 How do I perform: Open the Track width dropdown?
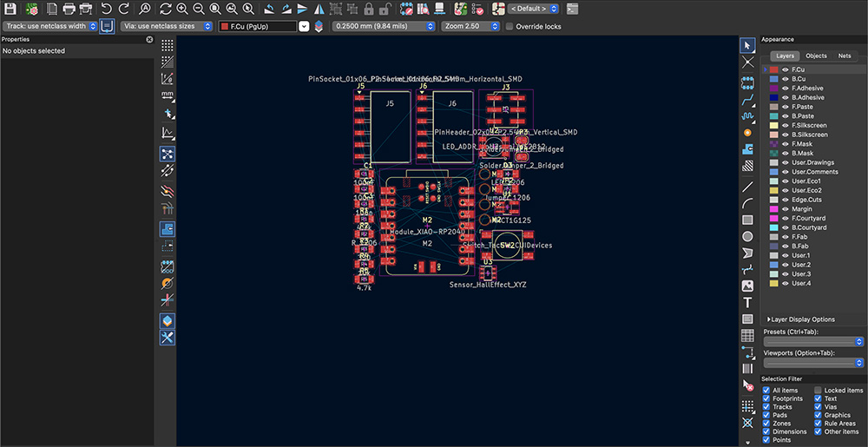[49, 26]
